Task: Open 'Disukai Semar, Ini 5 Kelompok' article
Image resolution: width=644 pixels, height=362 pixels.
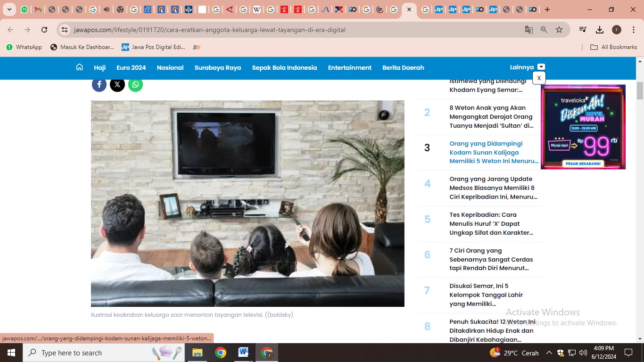Action: tap(486, 295)
